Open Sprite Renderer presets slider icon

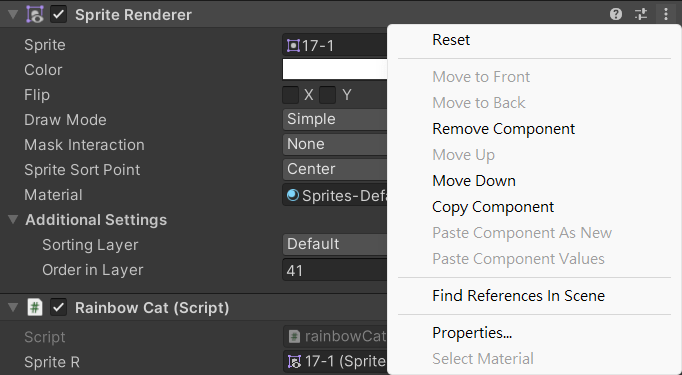coord(641,14)
